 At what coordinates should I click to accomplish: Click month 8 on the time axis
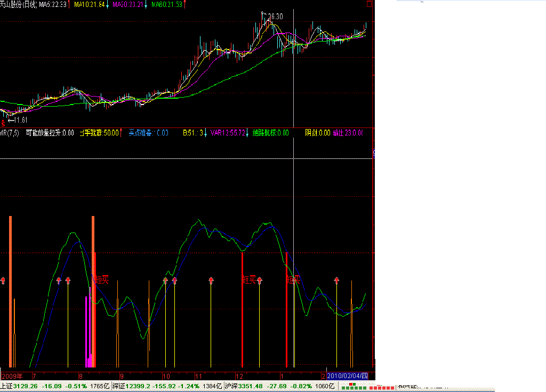(x=81, y=377)
